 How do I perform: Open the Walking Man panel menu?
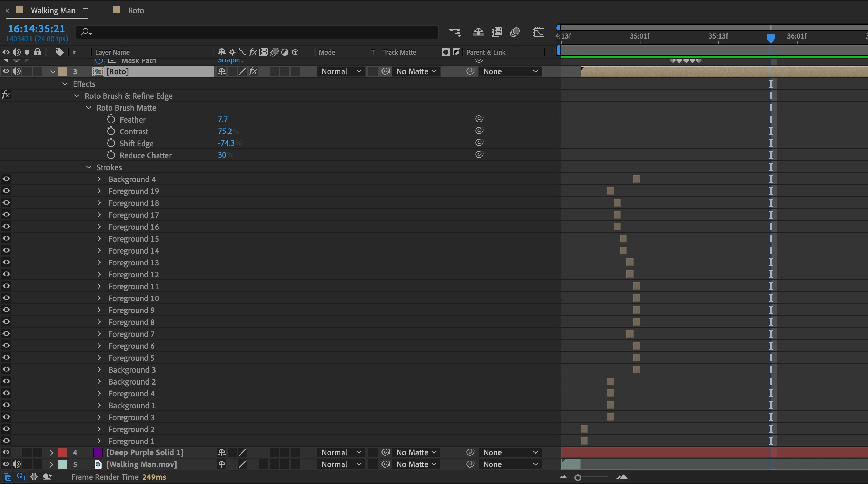click(x=85, y=11)
